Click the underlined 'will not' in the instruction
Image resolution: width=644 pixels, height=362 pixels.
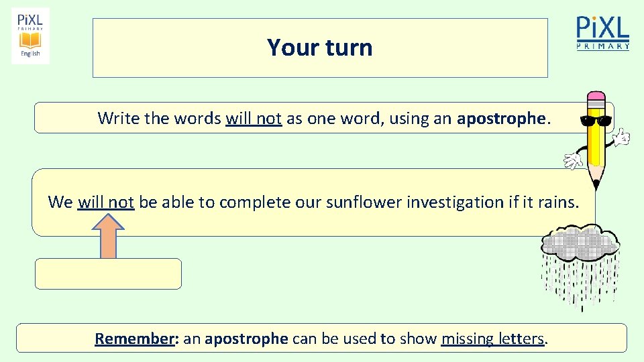point(254,119)
